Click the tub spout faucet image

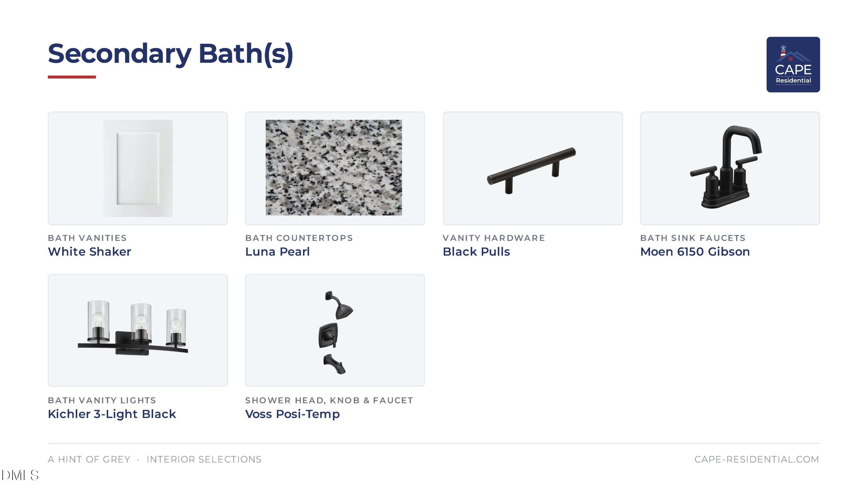334,364
